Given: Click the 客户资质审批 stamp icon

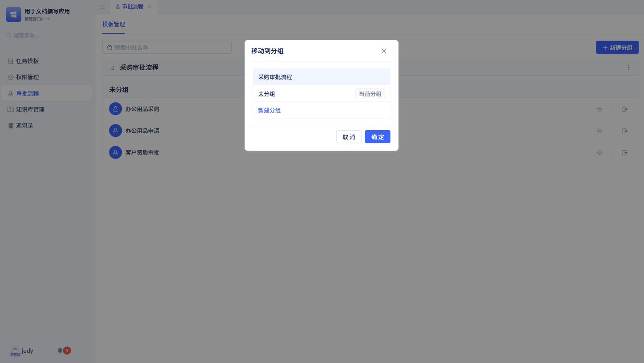Looking at the screenshot, I should [x=116, y=152].
